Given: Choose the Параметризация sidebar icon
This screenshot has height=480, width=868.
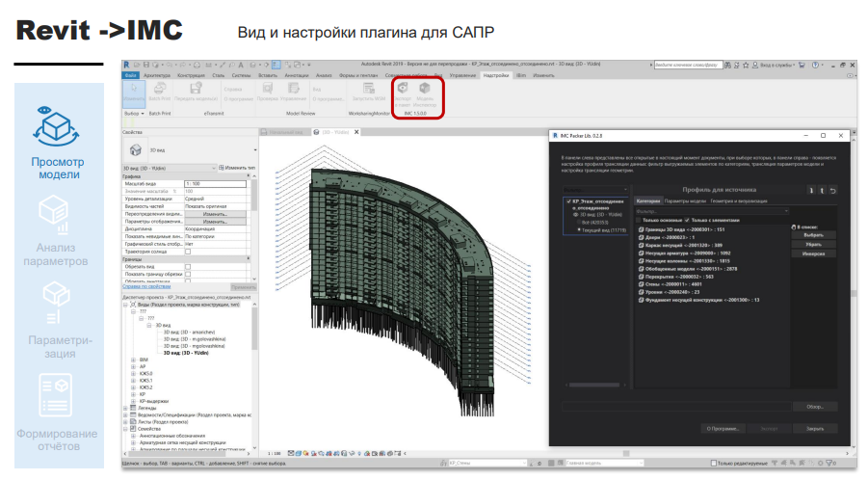Looking at the screenshot, I should click(x=56, y=303).
